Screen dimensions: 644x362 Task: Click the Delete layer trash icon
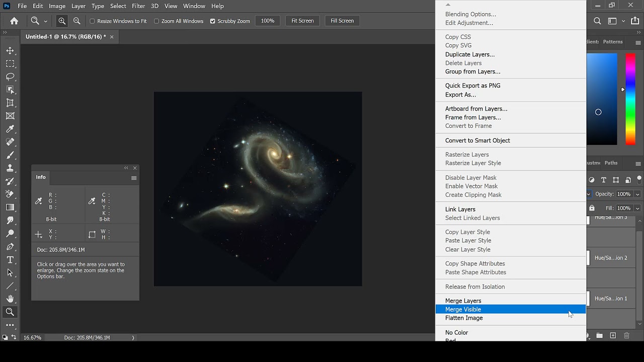click(626, 335)
